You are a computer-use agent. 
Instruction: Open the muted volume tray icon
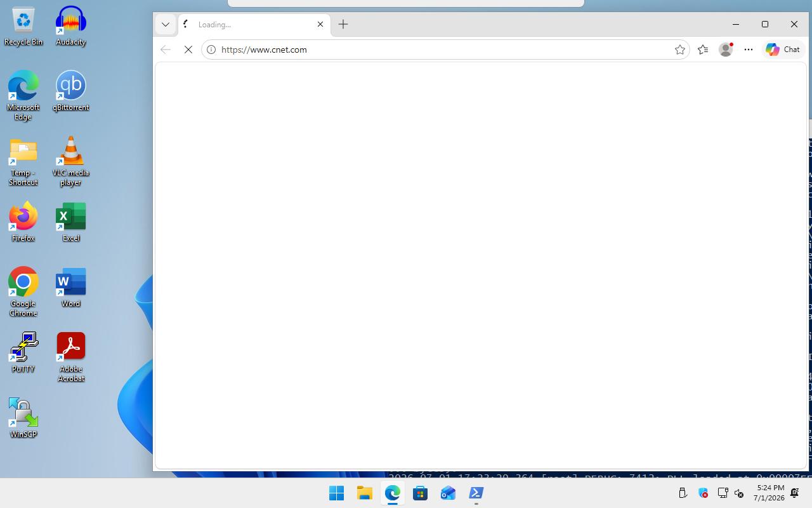tap(739, 493)
